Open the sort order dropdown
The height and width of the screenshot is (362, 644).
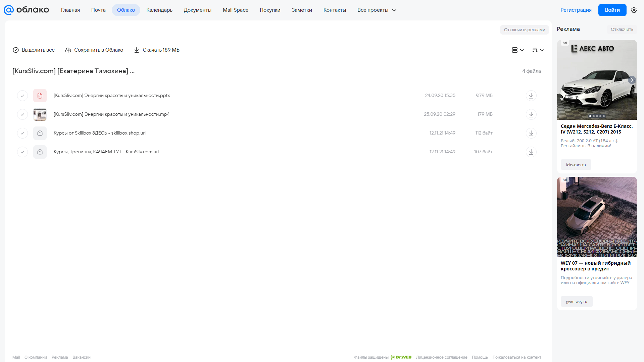pos(538,50)
